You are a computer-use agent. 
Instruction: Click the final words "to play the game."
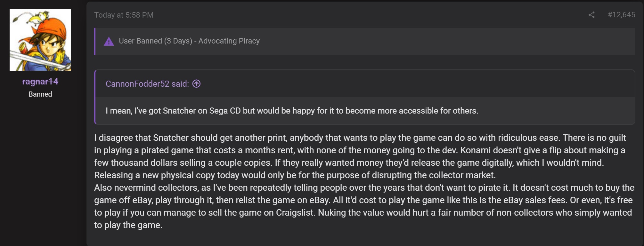(128, 225)
